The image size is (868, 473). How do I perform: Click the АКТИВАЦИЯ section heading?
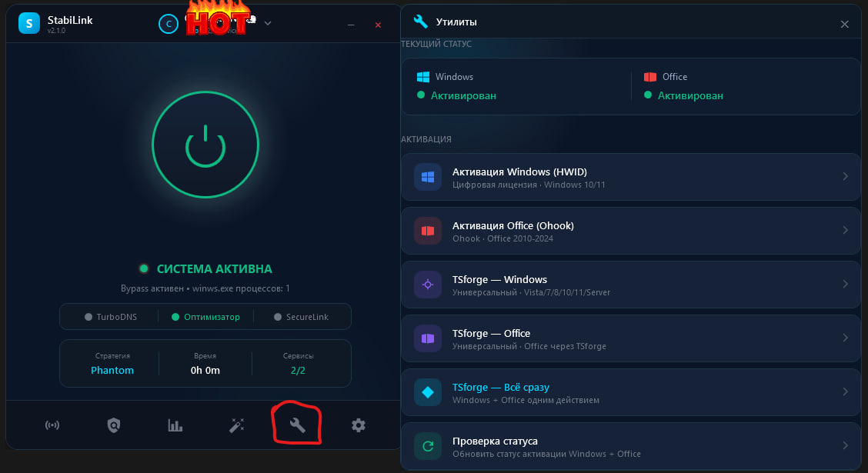tap(426, 139)
